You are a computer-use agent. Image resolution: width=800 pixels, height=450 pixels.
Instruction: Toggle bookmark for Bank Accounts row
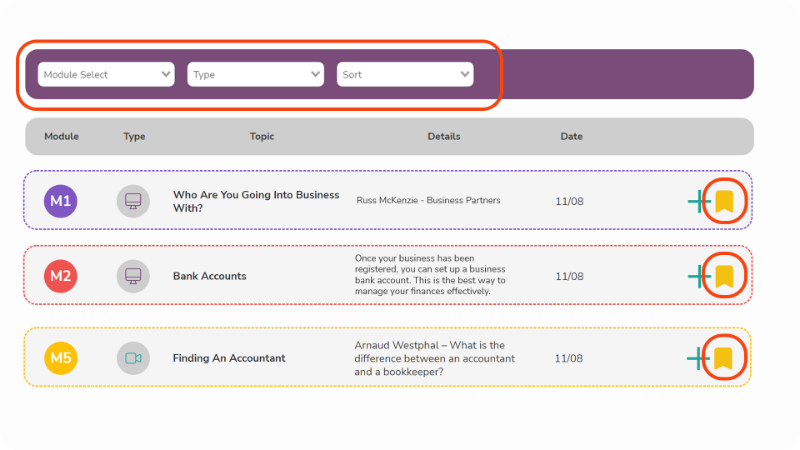coord(724,275)
